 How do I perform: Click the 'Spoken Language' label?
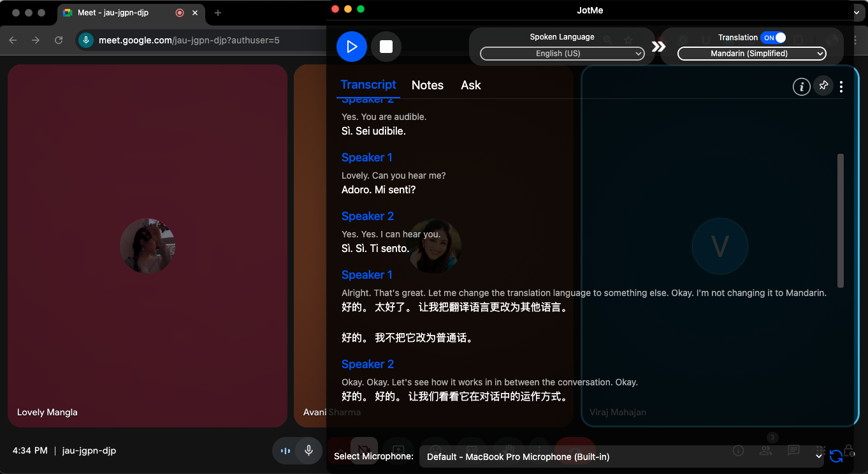(562, 37)
